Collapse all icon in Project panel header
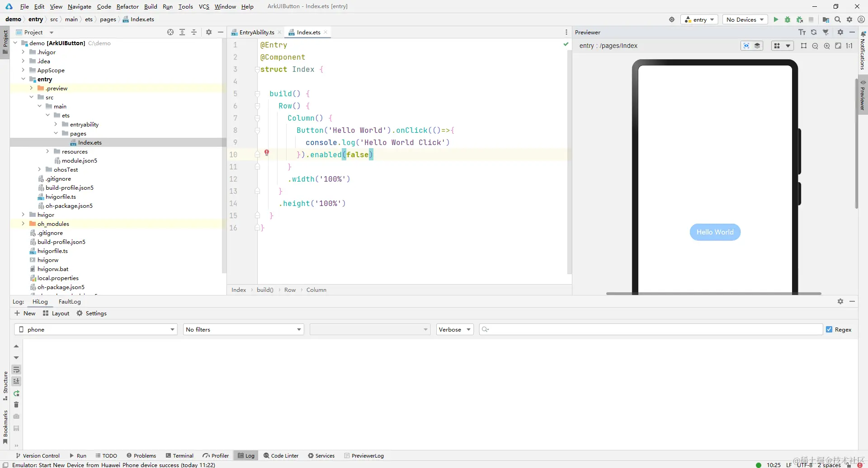Image resolution: width=868 pixels, height=468 pixels. [194, 32]
